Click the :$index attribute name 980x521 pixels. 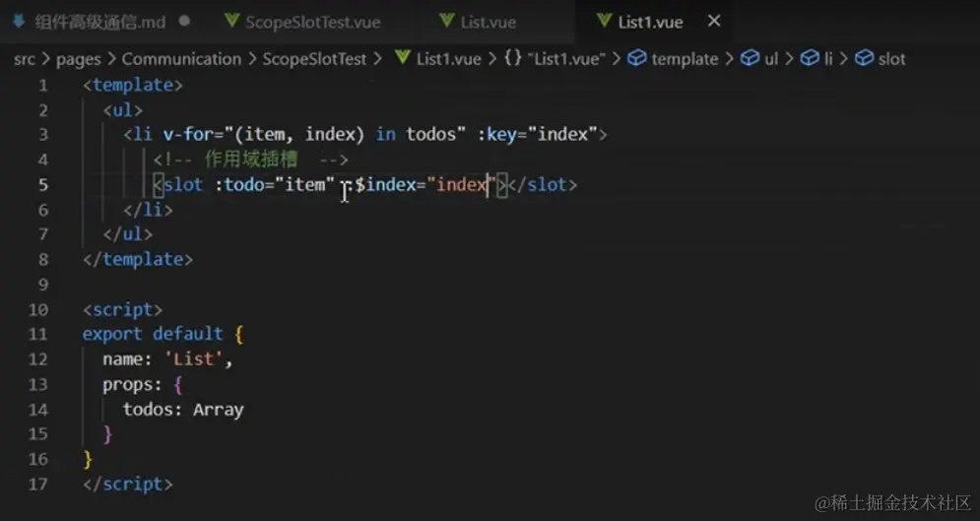(380, 185)
